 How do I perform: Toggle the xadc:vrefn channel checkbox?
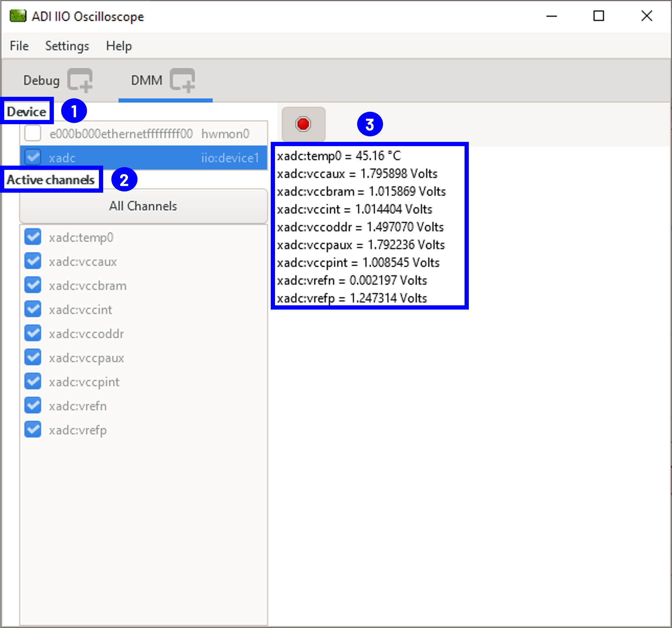[x=33, y=405]
